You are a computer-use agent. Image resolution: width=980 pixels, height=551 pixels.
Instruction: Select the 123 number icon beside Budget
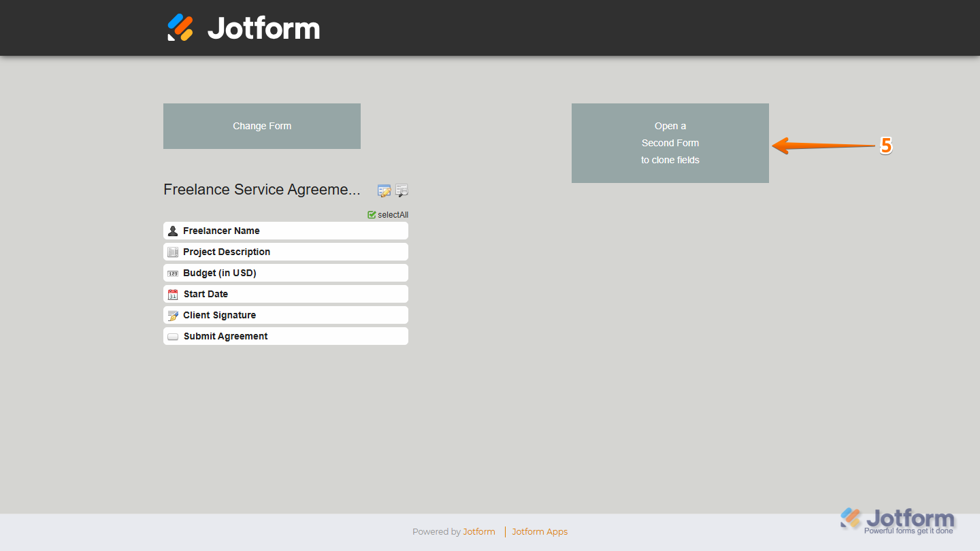coord(173,273)
